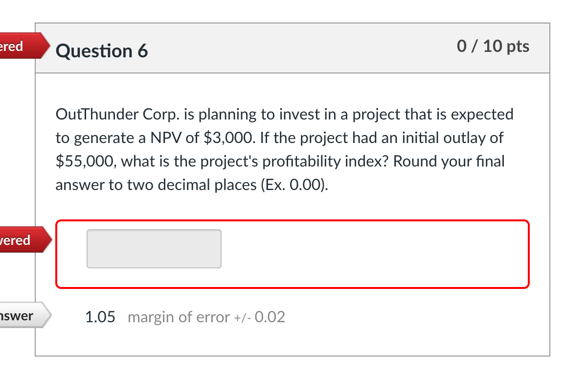Click the 'margin of error +/- 0.02' text
The height and width of the screenshot is (382, 588).
pyautogui.click(x=206, y=317)
